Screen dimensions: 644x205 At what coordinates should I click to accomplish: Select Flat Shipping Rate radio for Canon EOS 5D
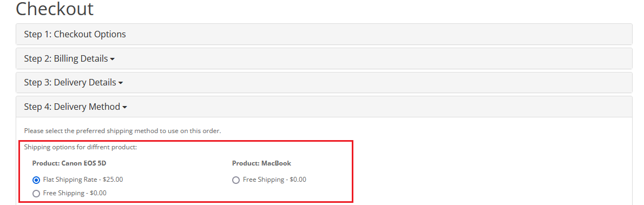36,180
